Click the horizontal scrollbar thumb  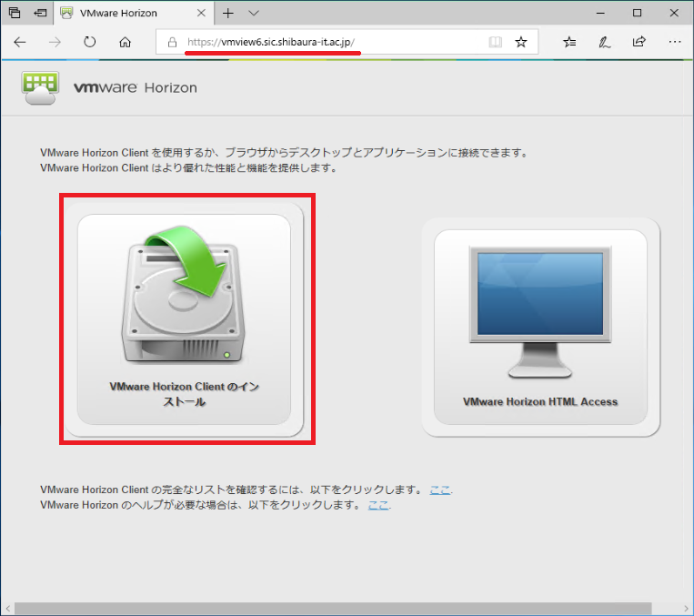(x=333, y=609)
